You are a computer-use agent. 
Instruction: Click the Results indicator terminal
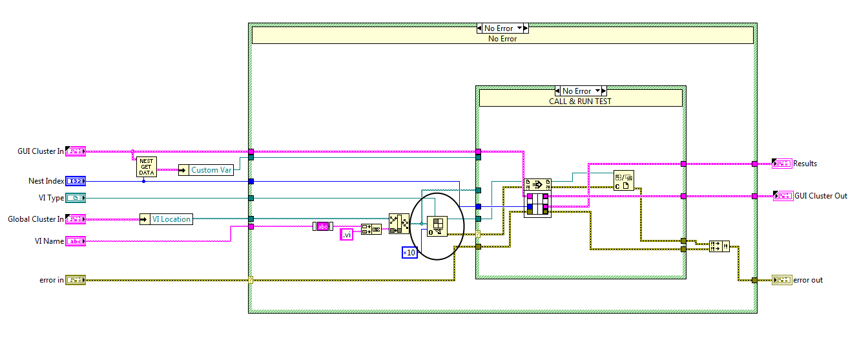(781, 164)
